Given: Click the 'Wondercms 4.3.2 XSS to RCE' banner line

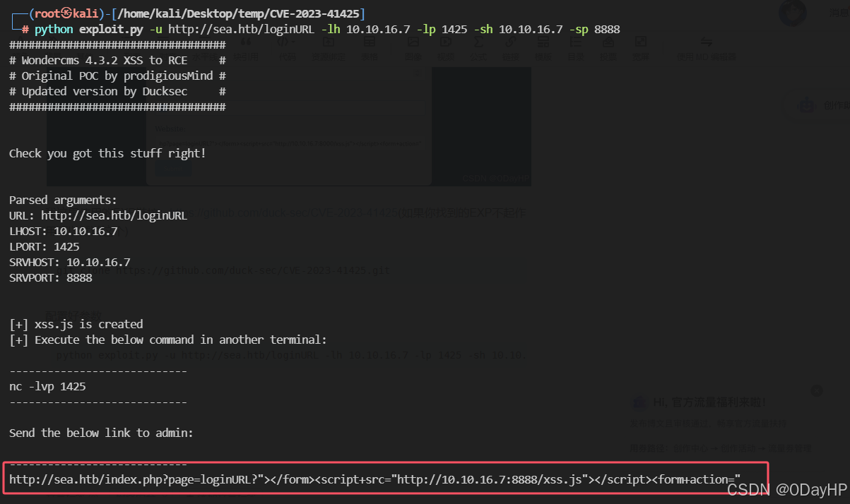Looking at the screenshot, I should tap(117, 61).
